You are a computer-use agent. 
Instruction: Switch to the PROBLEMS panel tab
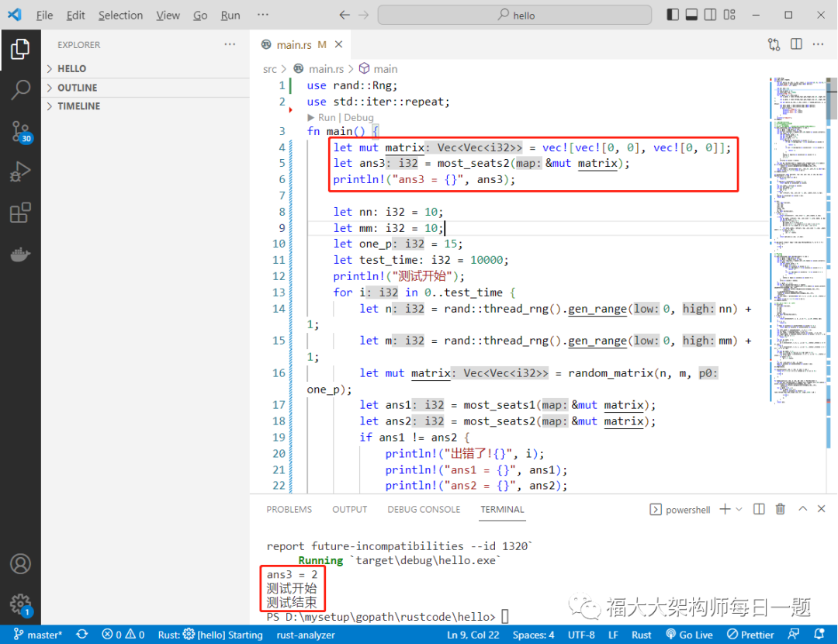click(x=289, y=509)
